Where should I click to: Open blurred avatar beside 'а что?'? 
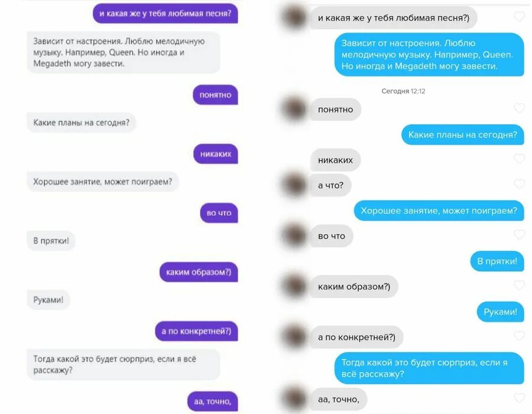coord(294,185)
